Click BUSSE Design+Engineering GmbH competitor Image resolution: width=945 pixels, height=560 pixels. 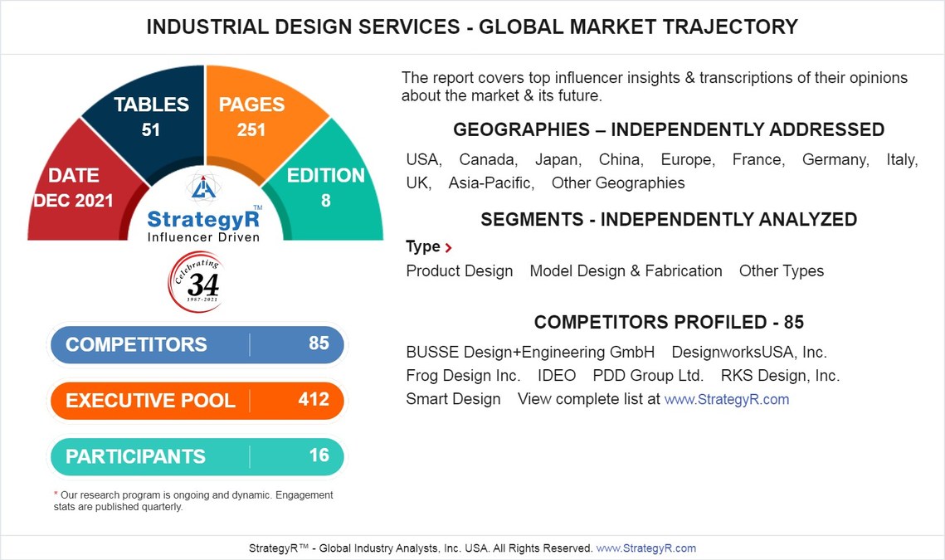(530, 352)
